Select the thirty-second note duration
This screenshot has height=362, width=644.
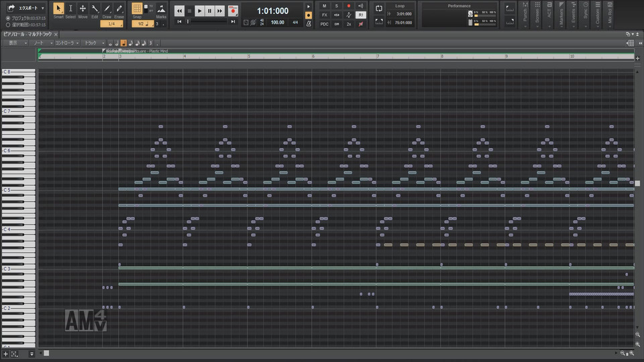click(144, 43)
